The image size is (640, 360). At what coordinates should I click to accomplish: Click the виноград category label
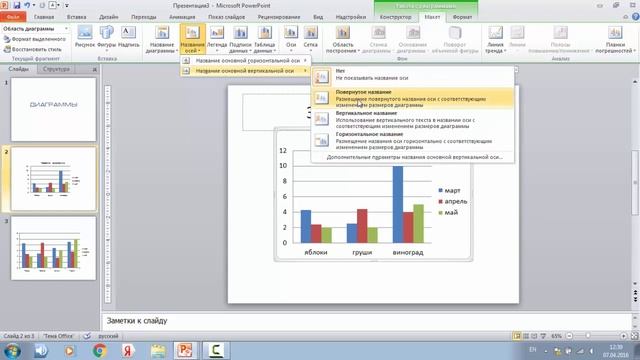(x=408, y=252)
